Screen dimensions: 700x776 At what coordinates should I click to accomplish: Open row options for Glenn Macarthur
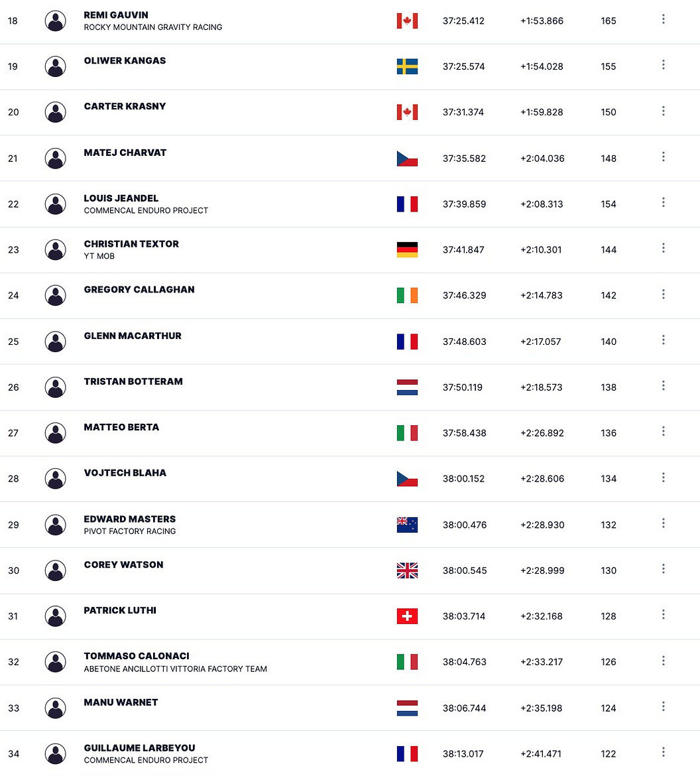click(664, 340)
